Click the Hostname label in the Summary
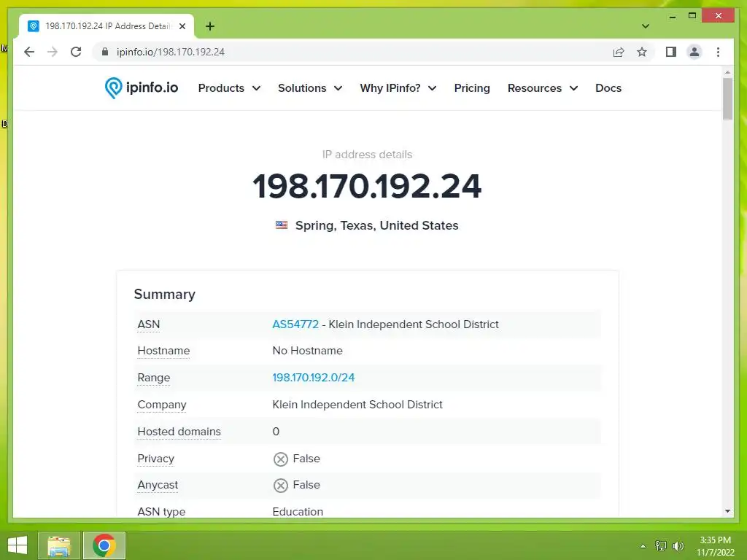Image resolution: width=747 pixels, height=560 pixels. point(163,351)
